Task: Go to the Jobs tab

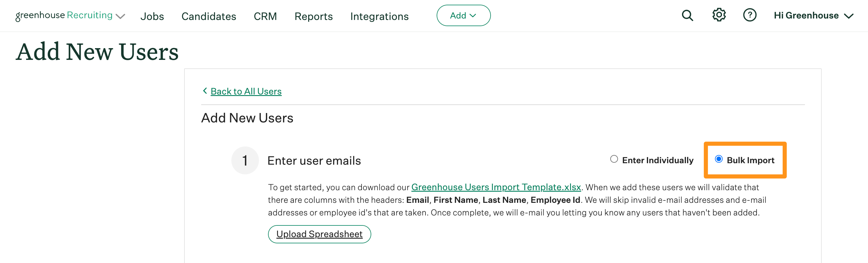Action: [152, 16]
